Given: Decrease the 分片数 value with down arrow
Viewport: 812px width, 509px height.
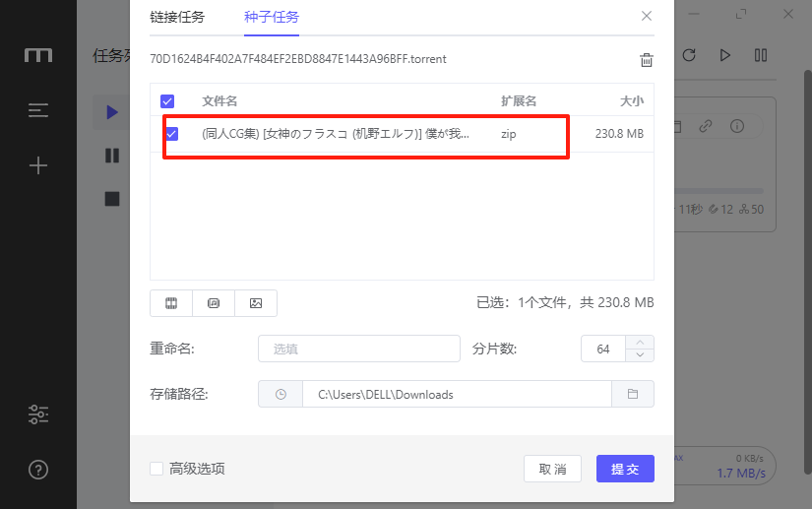Looking at the screenshot, I should coord(641,355).
